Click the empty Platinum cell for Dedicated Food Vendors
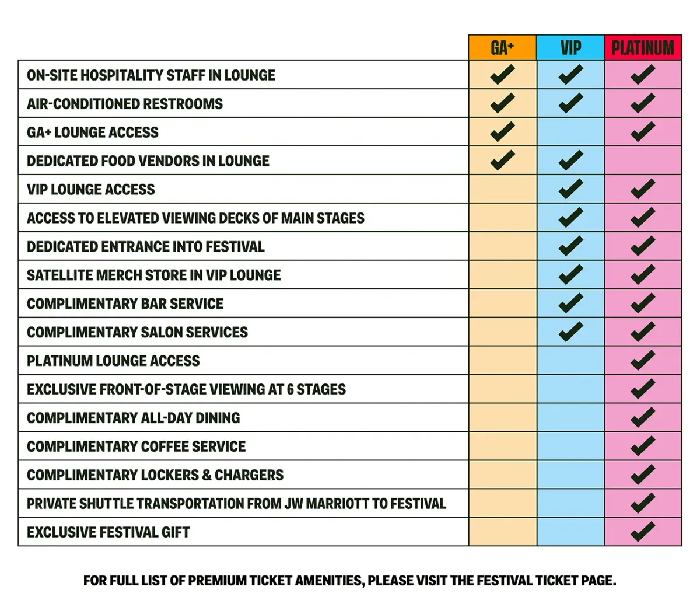 643,161
